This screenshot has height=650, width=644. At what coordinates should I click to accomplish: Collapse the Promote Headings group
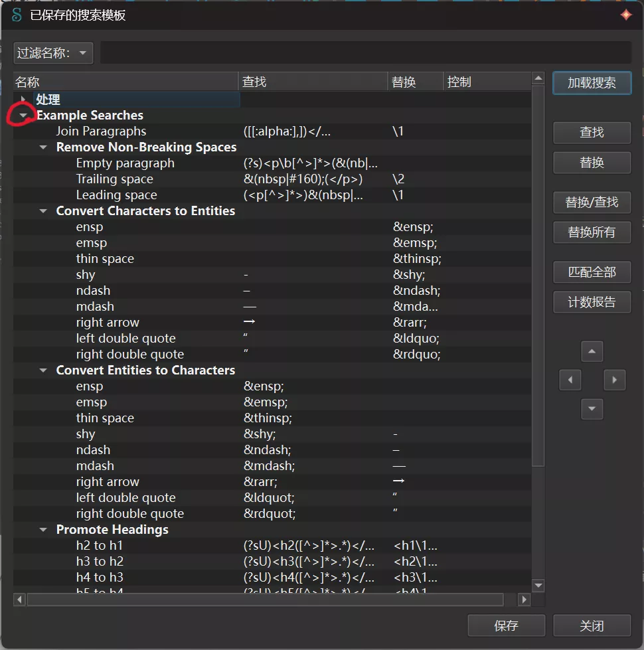tap(44, 530)
